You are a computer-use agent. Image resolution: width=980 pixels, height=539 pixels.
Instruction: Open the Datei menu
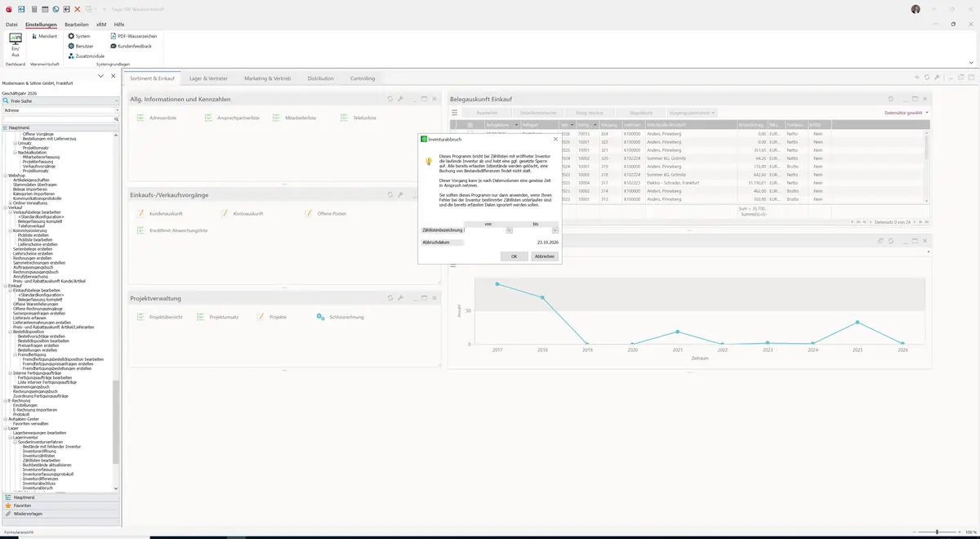[x=11, y=24]
